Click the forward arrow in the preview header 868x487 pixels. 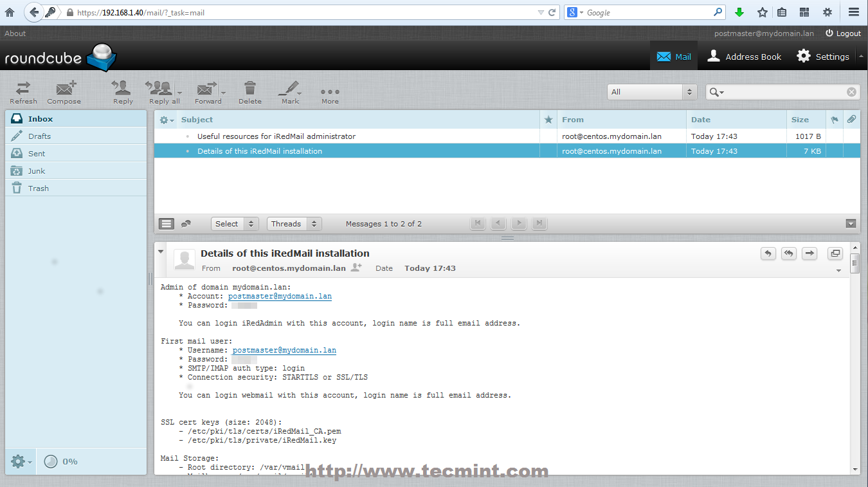click(809, 253)
